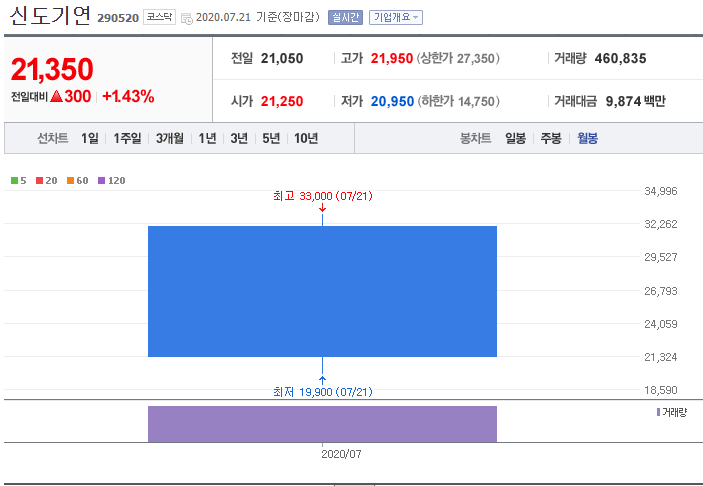Select the 3년 line chart tab

click(x=239, y=138)
